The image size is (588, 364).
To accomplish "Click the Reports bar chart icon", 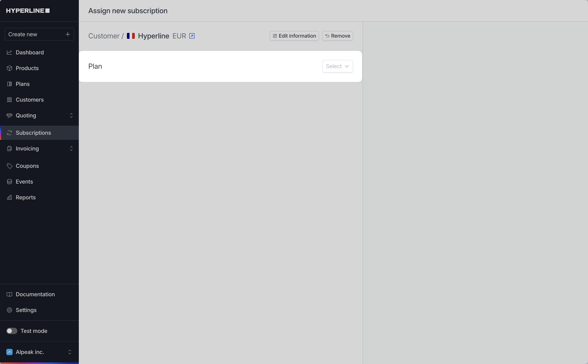I will [9, 197].
